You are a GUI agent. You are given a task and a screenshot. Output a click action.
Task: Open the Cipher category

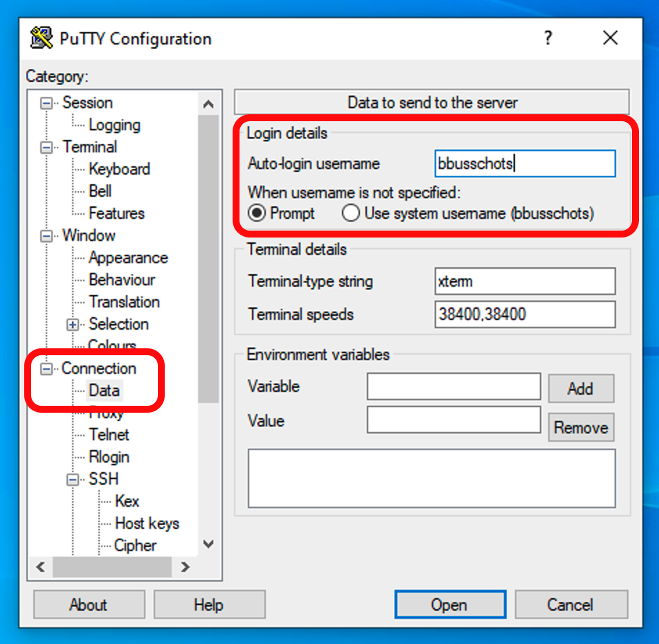(135, 546)
